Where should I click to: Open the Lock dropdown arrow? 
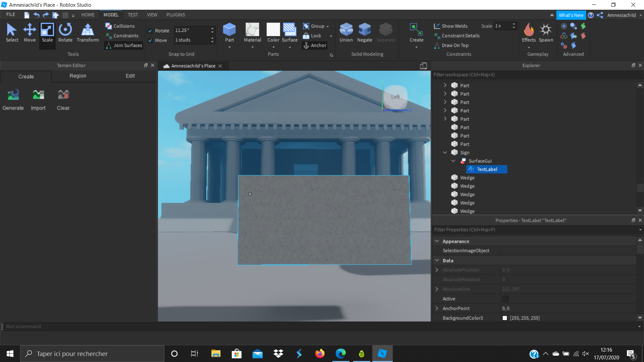coord(331,36)
